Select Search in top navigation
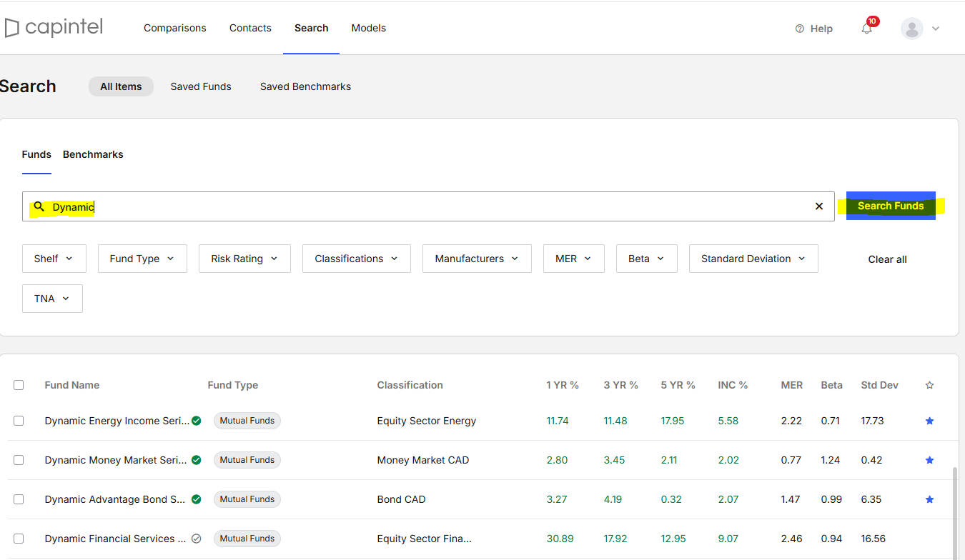The width and height of the screenshot is (965, 560). 312,28
